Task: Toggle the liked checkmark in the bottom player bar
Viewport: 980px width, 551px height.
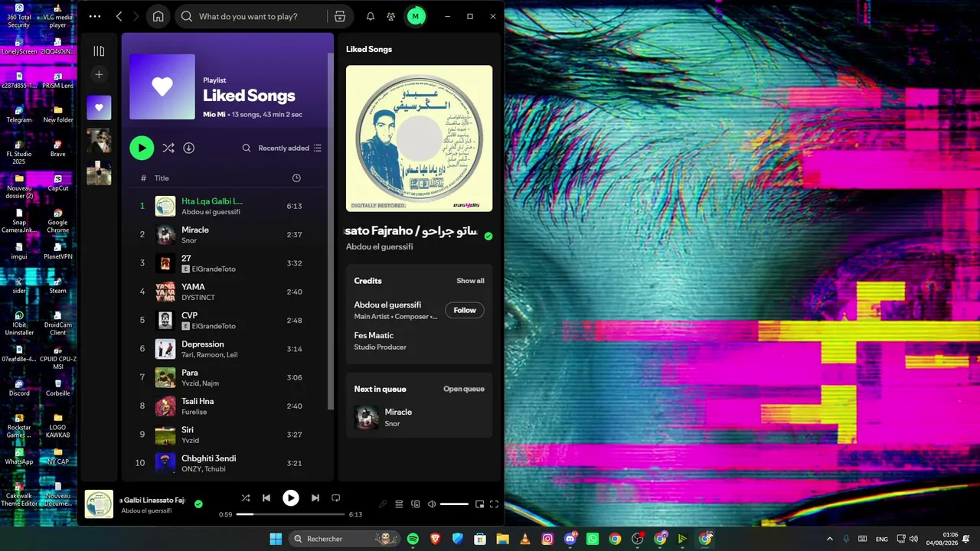Action: (198, 504)
